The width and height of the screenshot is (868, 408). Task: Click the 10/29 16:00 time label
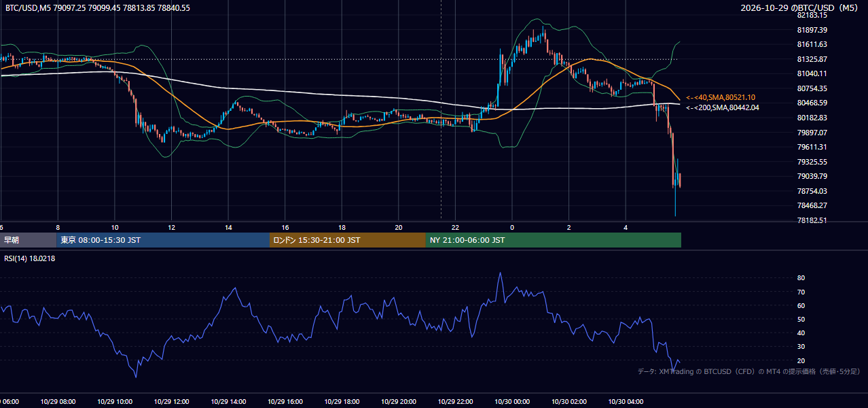point(285,402)
